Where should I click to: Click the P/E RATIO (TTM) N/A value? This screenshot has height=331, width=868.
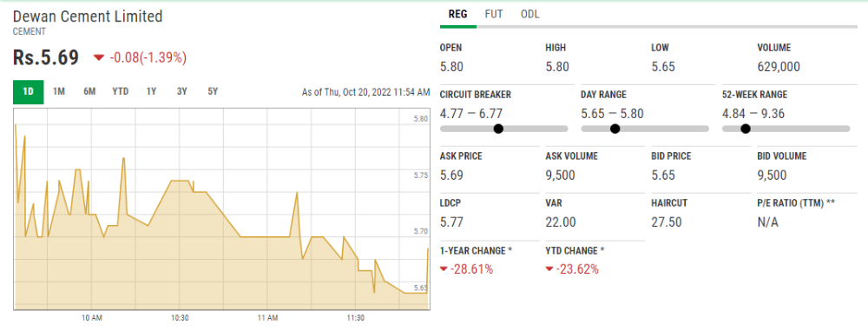[x=768, y=222]
